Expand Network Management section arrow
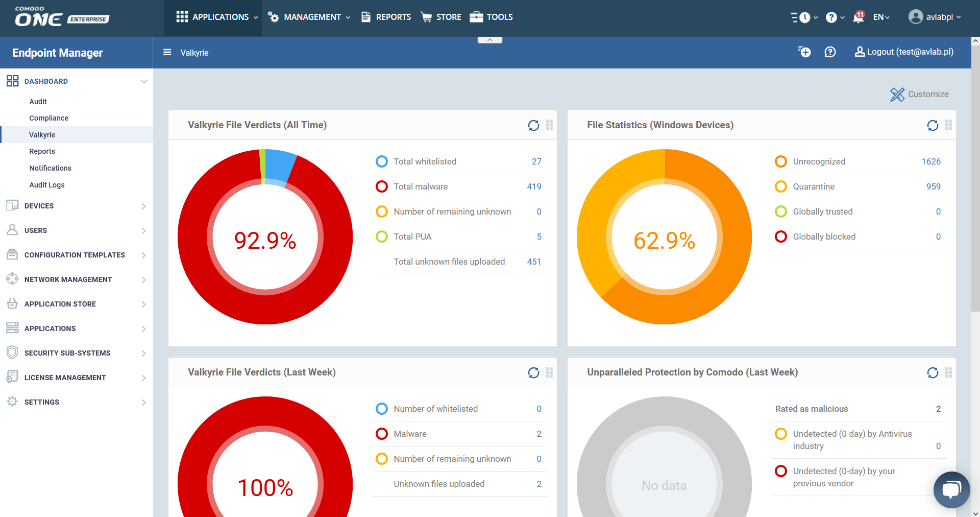Image resolution: width=980 pixels, height=517 pixels. click(x=144, y=279)
